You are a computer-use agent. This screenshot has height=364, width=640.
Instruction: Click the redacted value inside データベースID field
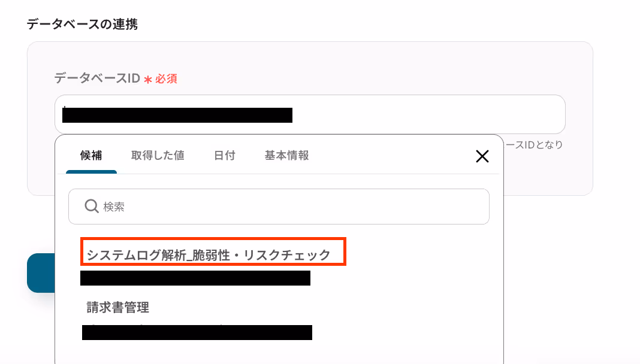(177, 115)
